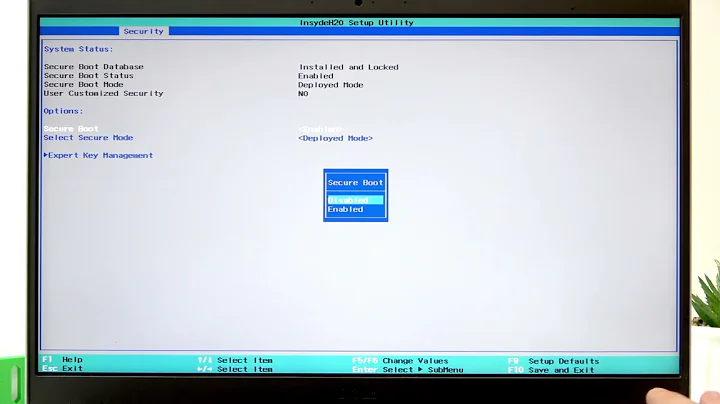Image resolution: width=720 pixels, height=404 pixels.
Task: Click the Options heading
Action: click(x=63, y=111)
